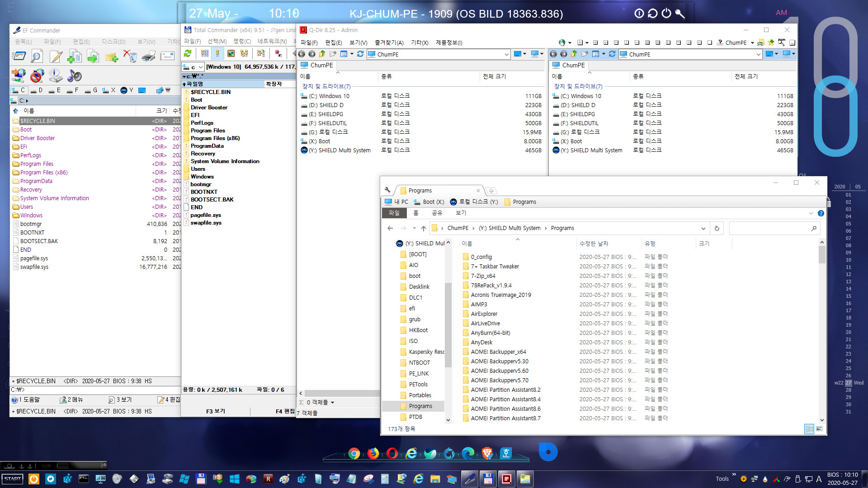Viewport: 868px width, 488px height.
Task: Click the Boot (X:) shortcut in Explorer quick bar
Action: tap(429, 202)
